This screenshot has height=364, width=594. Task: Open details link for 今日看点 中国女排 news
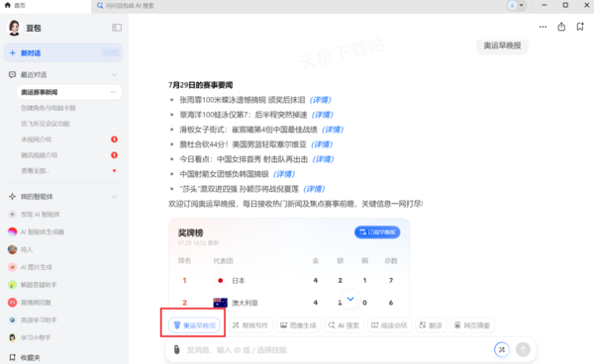coord(323,159)
